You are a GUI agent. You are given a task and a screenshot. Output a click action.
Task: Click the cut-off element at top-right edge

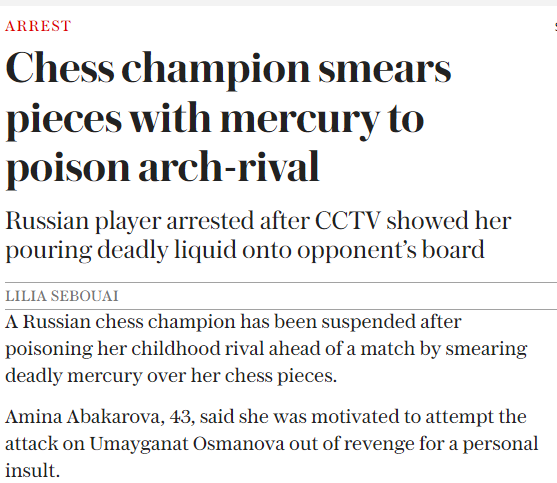tap(555, 26)
